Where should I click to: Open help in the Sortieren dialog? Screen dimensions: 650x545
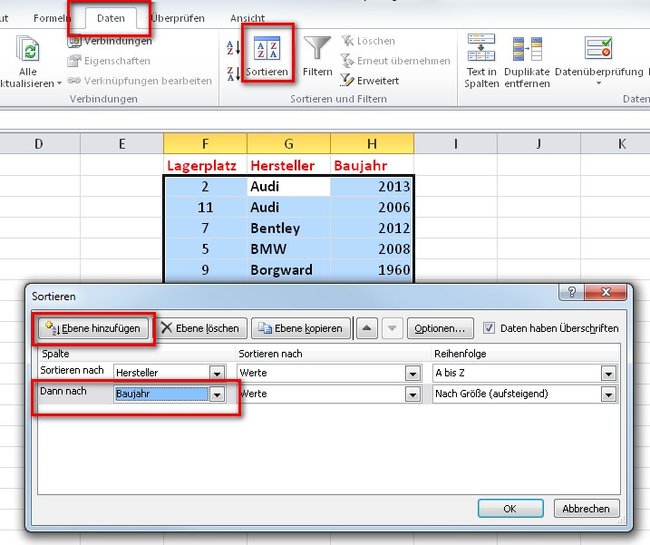(x=571, y=292)
